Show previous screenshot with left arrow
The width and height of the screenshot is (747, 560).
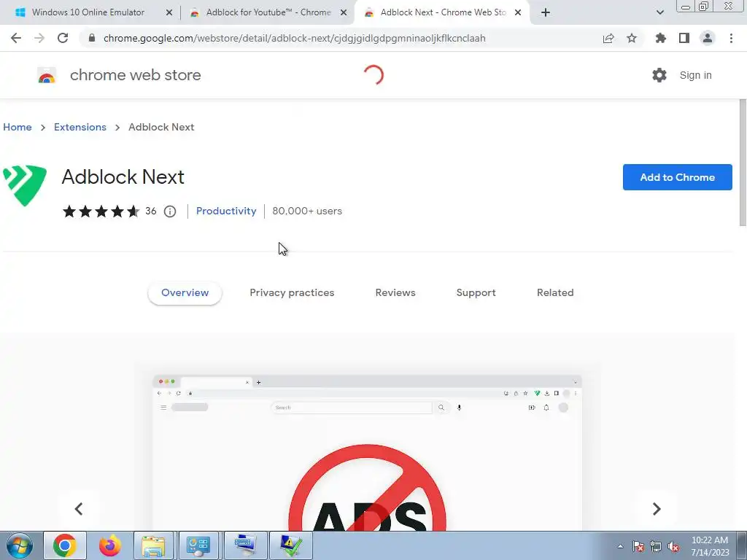coord(79,508)
